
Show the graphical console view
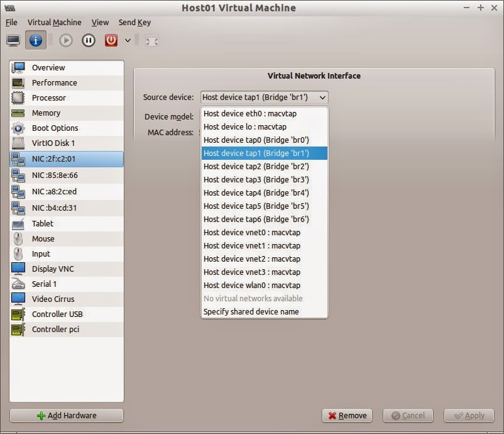pyautogui.click(x=14, y=40)
